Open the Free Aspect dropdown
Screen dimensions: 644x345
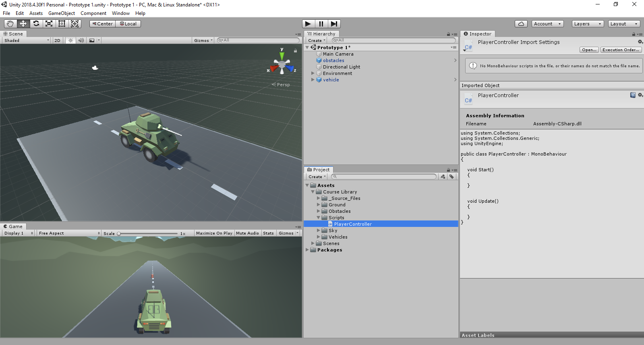tap(69, 233)
